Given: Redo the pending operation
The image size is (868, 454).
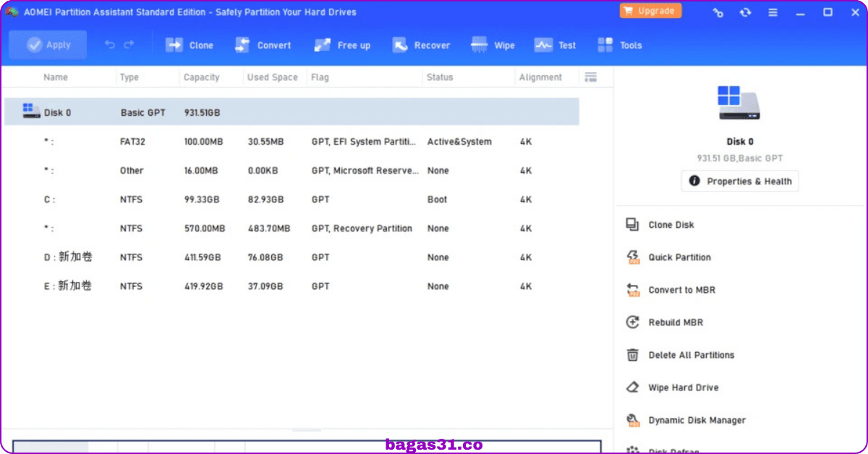Looking at the screenshot, I should pyautogui.click(x=129, y=45).
